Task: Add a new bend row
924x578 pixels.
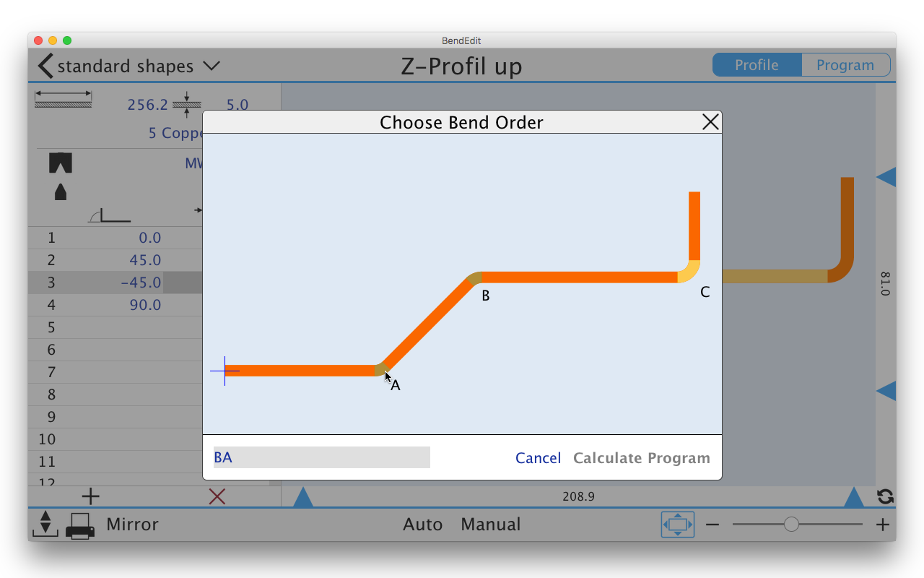Action: (x=90, y=496)
